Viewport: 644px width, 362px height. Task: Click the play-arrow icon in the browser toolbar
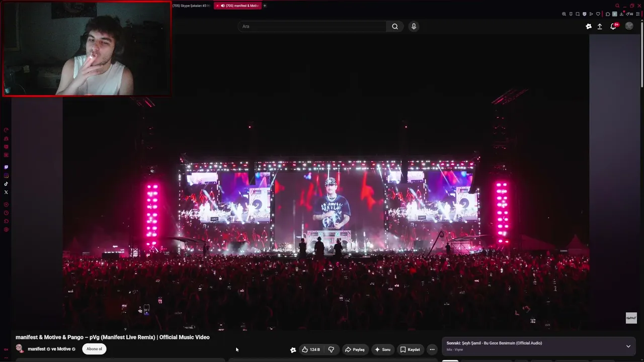[591, 14]
